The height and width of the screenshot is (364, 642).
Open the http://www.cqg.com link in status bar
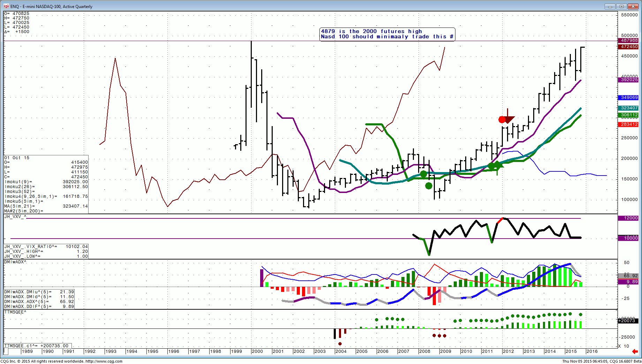(x=104, y=361)
